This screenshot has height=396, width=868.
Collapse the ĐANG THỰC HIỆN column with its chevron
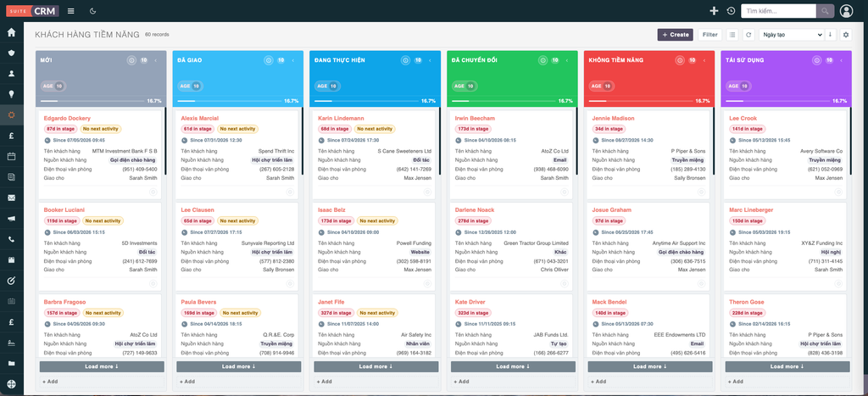tap(430, 60)
